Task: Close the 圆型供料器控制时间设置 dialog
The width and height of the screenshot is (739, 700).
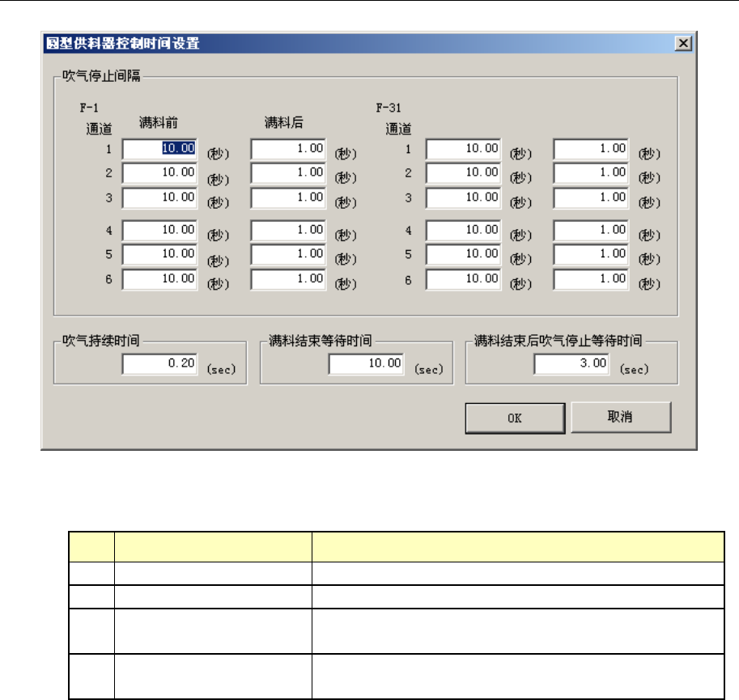Action: (x=683, y=44)
